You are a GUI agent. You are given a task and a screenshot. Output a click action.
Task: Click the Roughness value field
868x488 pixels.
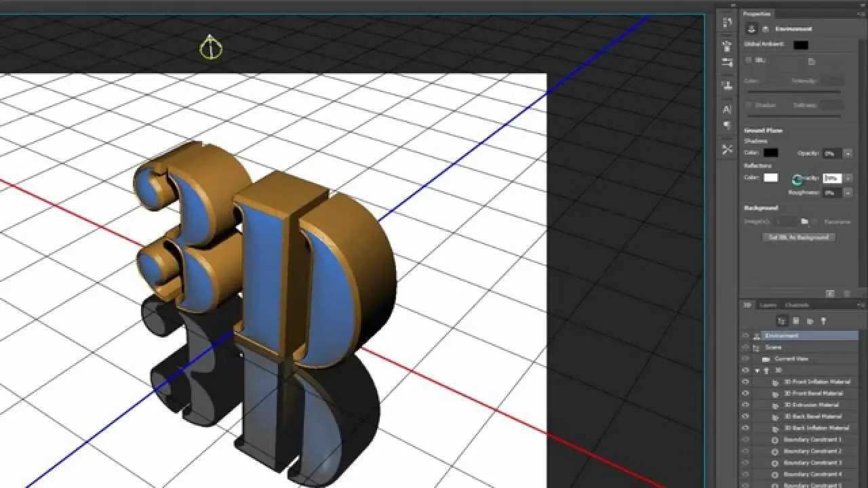832,192
